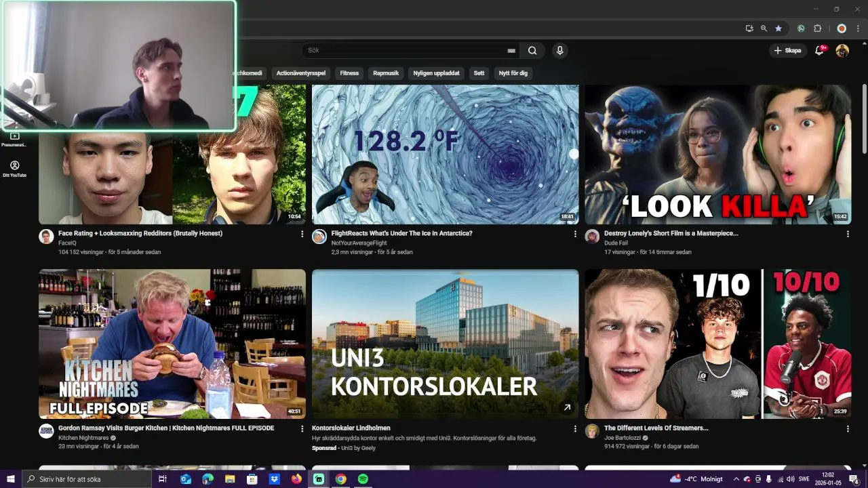Open Dropbox from the taskbar
This screenshot has width=868, height=488.
pyautogui.click(x=274, y=479)
